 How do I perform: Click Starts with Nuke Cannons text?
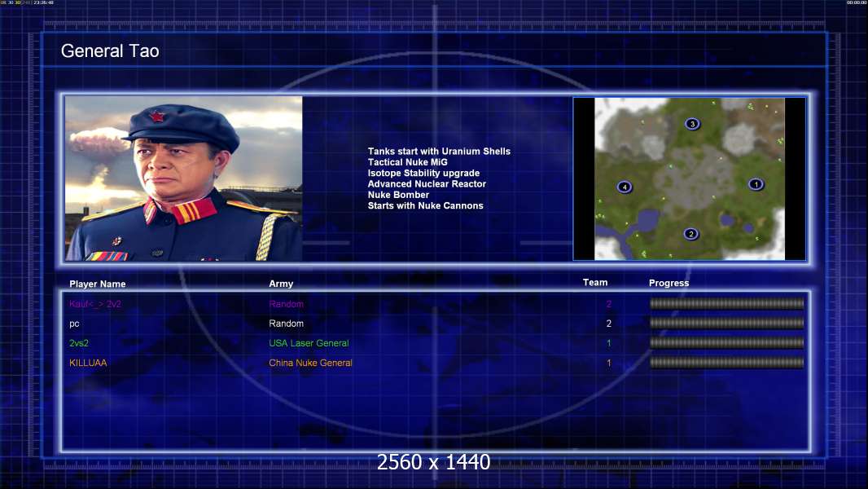pyautogui.click(x=425, y=205)
